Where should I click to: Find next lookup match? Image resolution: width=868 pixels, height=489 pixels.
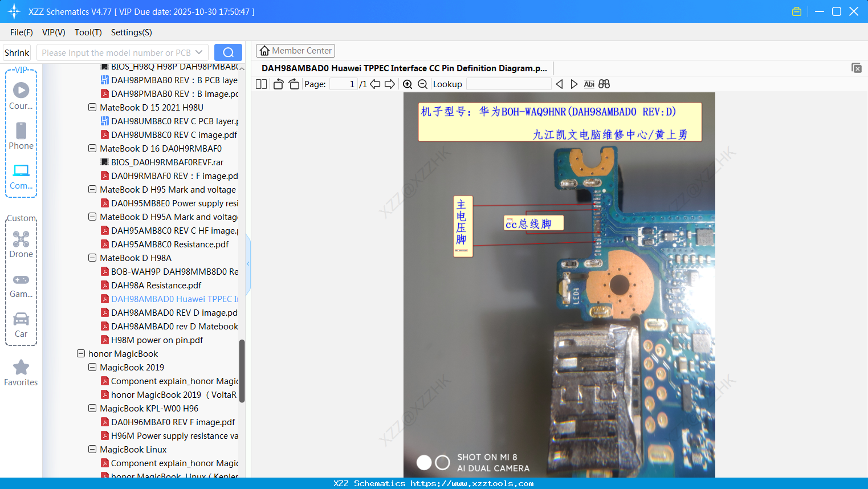tap(574, 84)
